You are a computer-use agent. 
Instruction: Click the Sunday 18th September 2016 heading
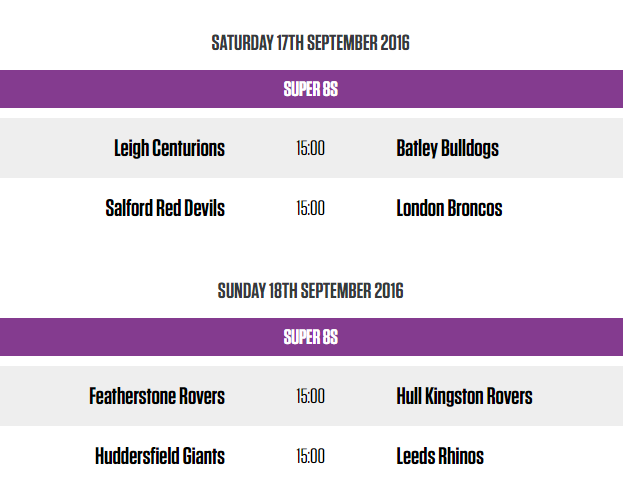coord(311,291)
